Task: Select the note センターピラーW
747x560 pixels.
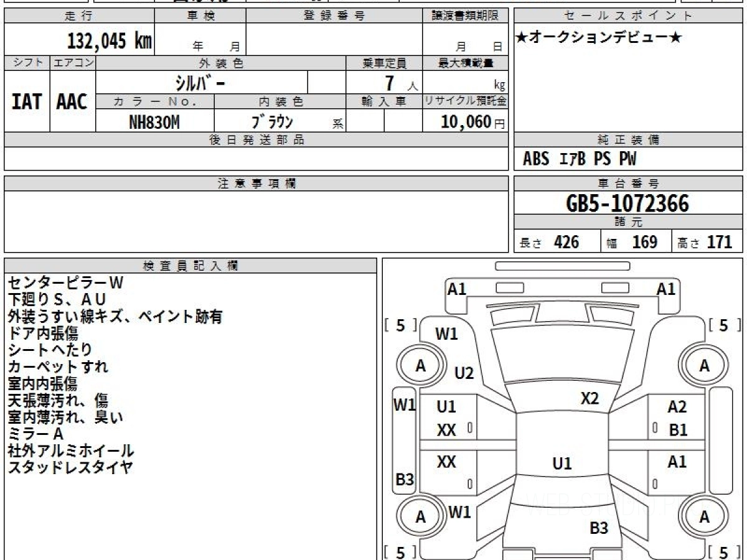Action: point(66,283)
